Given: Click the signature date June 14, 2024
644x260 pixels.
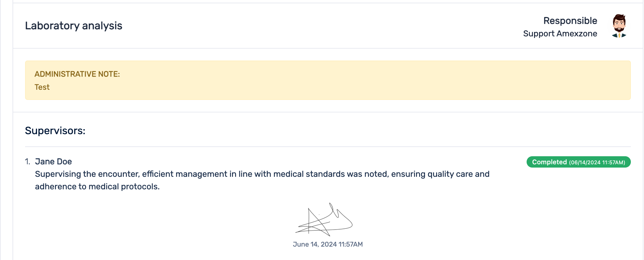Looking at the screenshot, I should click(315, 244).
